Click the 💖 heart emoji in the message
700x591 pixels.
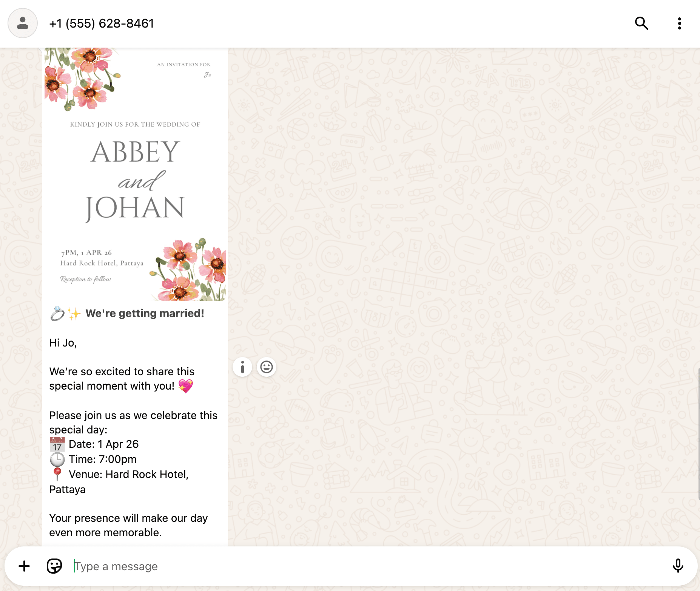coord(186,386)
